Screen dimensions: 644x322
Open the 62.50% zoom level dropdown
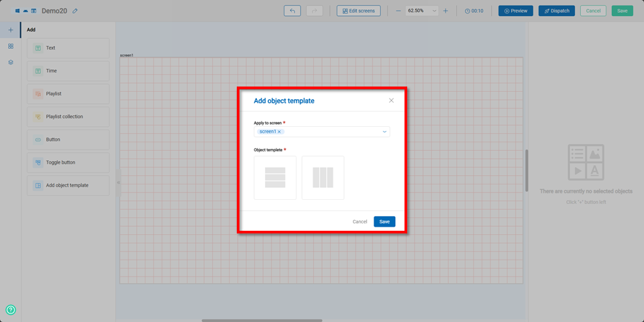[x=422, y=11]
